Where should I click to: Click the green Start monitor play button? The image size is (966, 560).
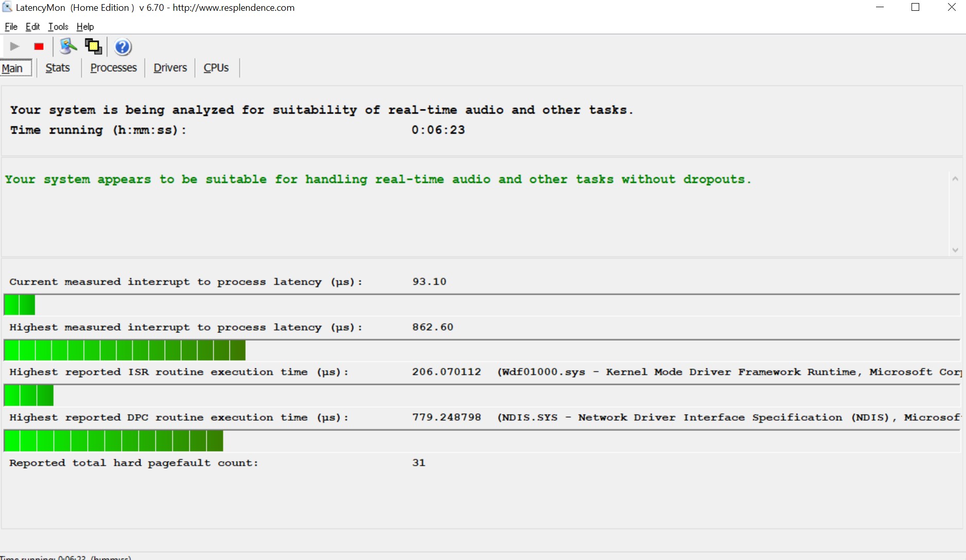click(14, 47)
